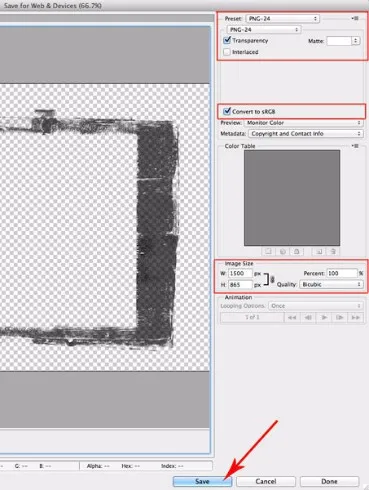Open the Color Table panel menu icon
The image size is (369, 490).
[x=355, y=146]
